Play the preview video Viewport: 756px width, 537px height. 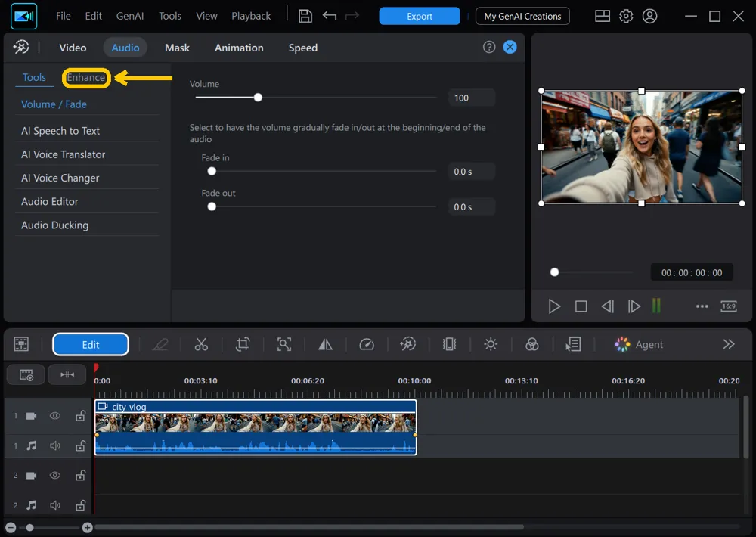[554, 306]
